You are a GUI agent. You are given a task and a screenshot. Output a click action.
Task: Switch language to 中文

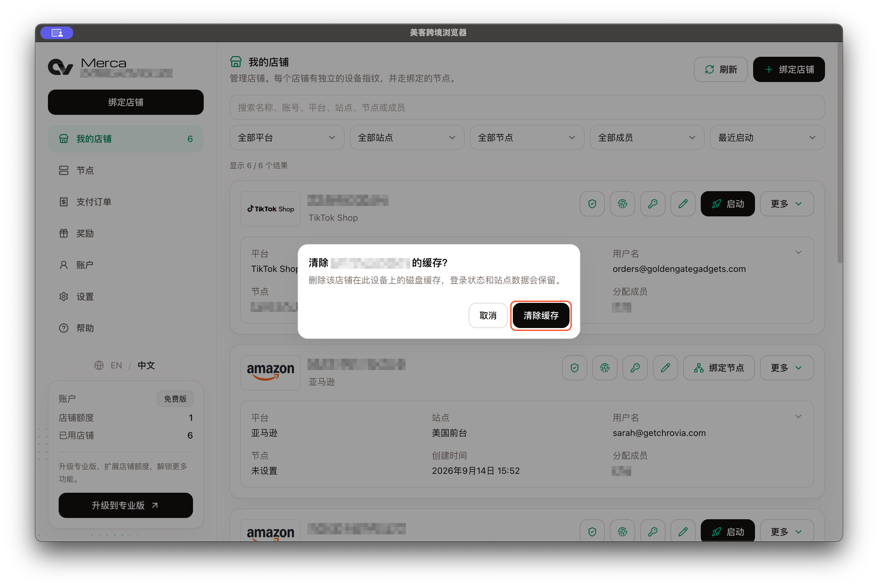(146, 365)
